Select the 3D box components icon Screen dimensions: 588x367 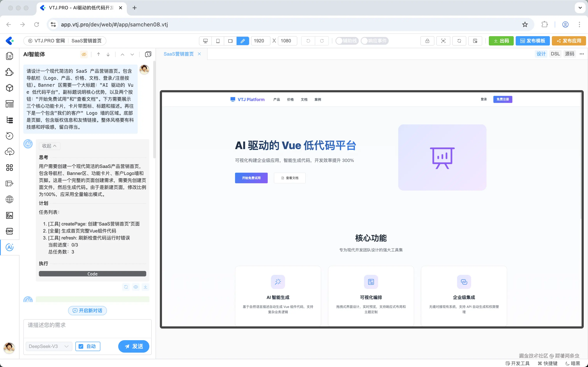tap(10, 88)
